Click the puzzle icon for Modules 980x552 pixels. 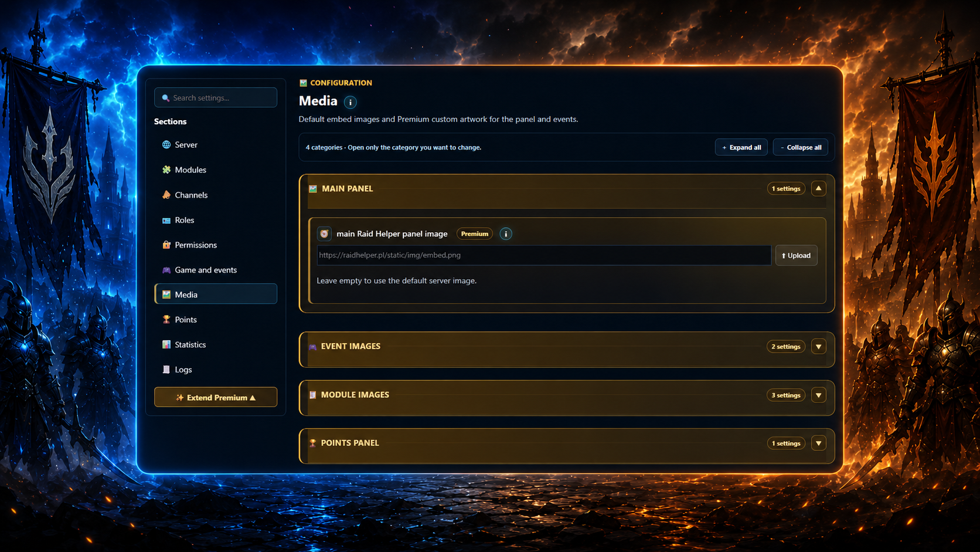tap(166, 170)
